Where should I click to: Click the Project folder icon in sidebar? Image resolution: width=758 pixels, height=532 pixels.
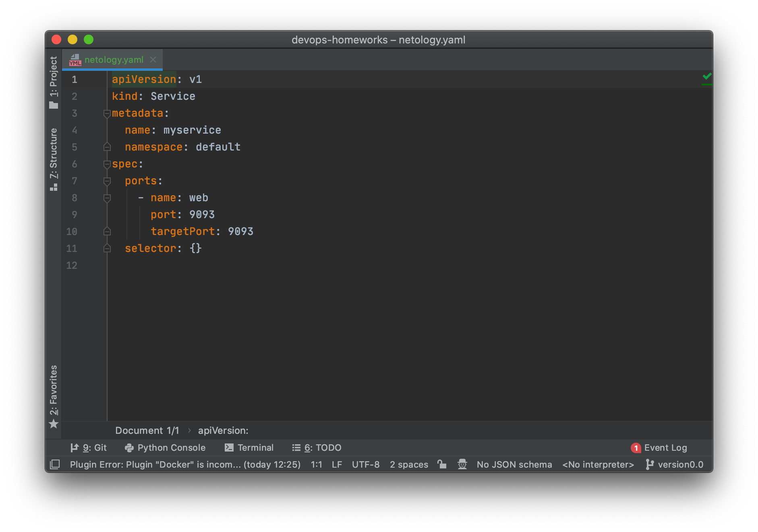[54, 105]
